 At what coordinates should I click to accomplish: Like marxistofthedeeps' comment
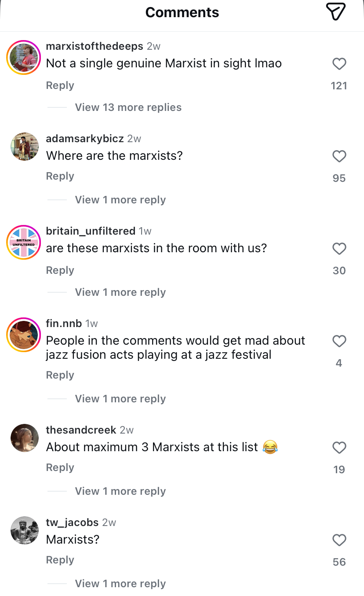(x=339, y=64)
